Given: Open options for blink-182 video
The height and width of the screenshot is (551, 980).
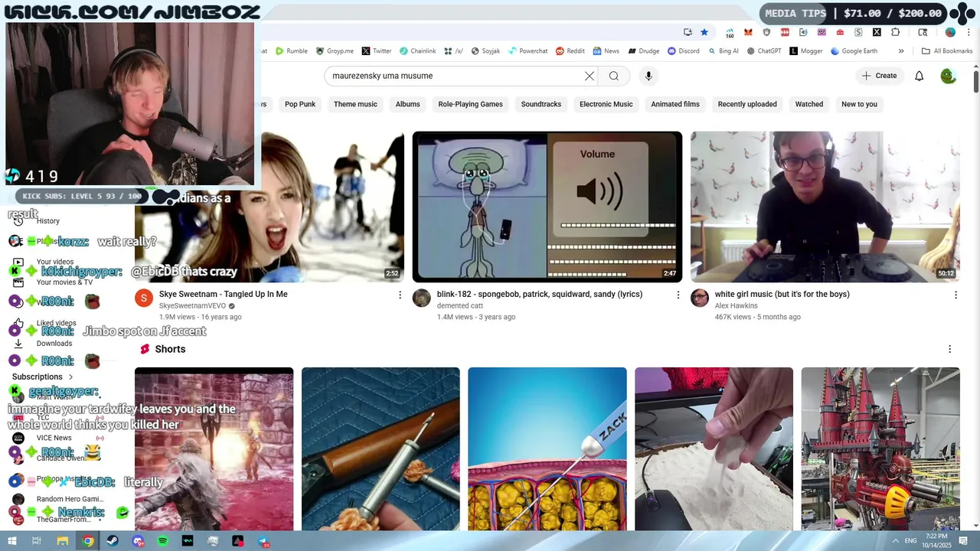Looking at the screenshot, I should [678, 295].
